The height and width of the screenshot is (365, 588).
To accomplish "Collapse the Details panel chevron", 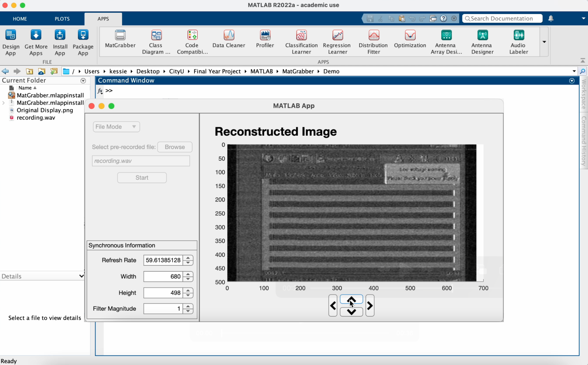I will [81, 276].
